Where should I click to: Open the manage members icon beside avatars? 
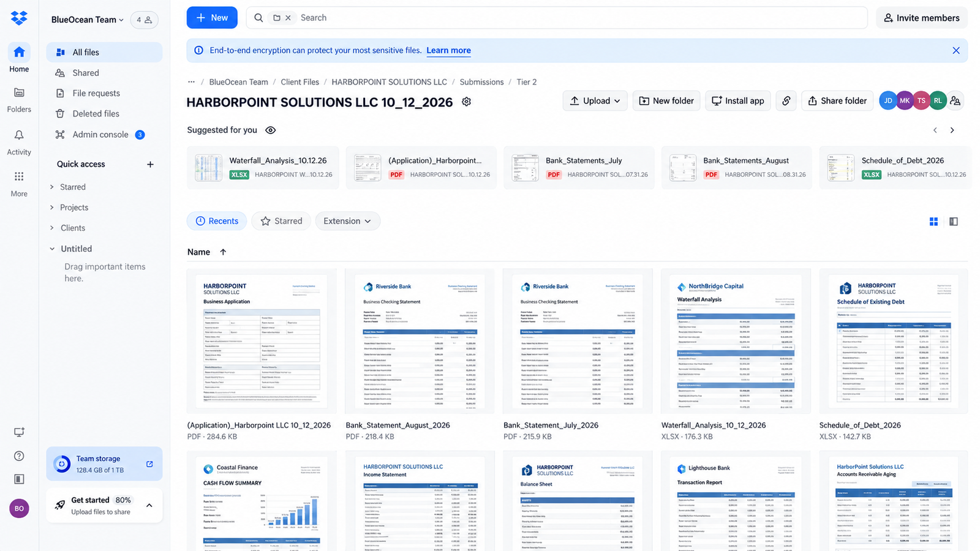pos(956,100)
